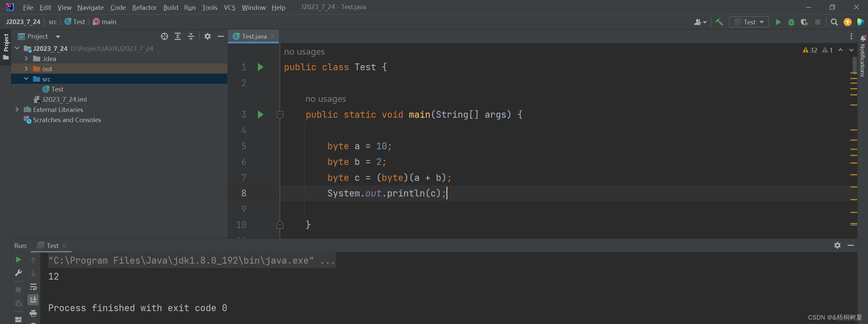Open the Test run configuration dropdown
The height and width of the screenshot is (324, 868).
point(749,22)
